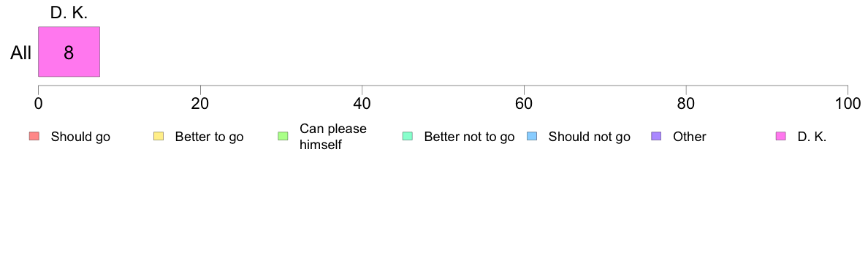Select the Should go red legend swatch

tap(34, 136)
